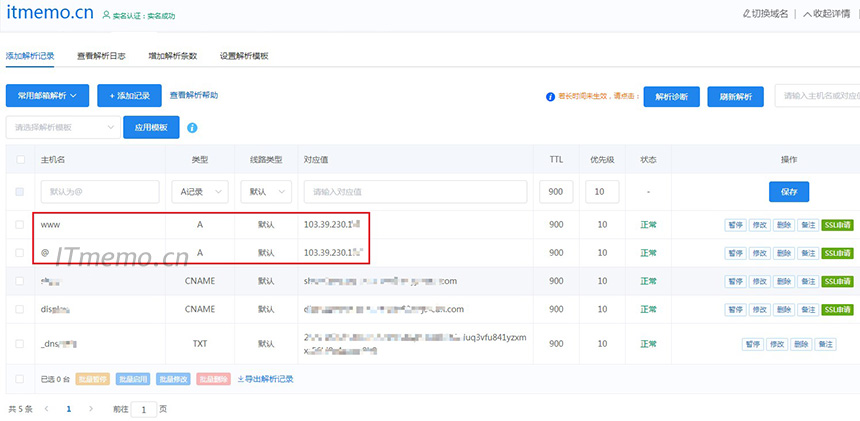Click 暂停 on the @ row
Screen dimensions: 860x421
coord(735,253)
